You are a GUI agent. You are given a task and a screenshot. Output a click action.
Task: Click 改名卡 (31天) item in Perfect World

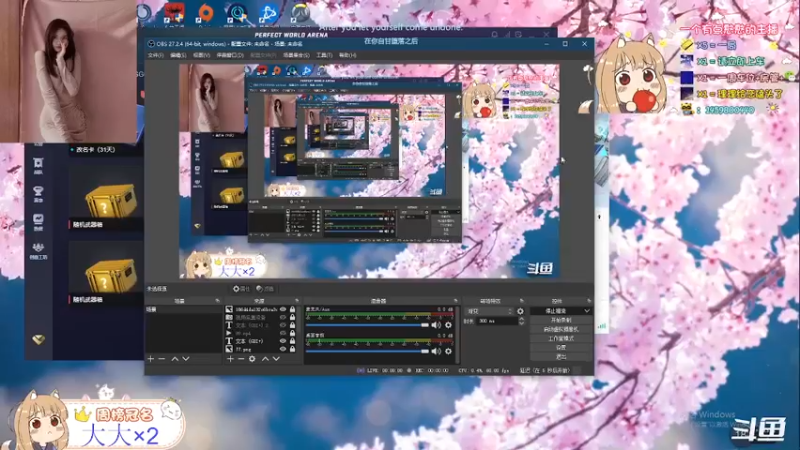pyautogui.click(x=95, y=149)
